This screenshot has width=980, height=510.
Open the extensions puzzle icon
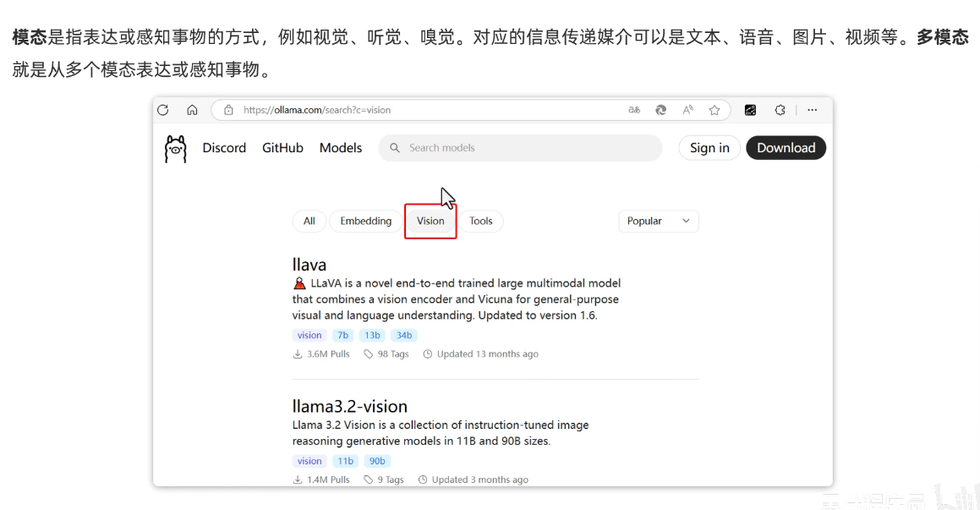point(780,110)
